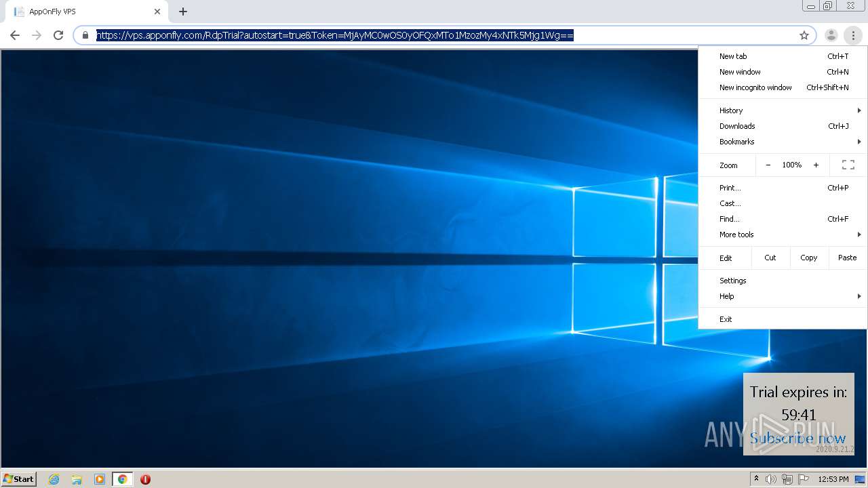Viewport: 868px width, 488px height.
Task: Reload the AppOnFly VPS page
Action: tap(58, 35)
